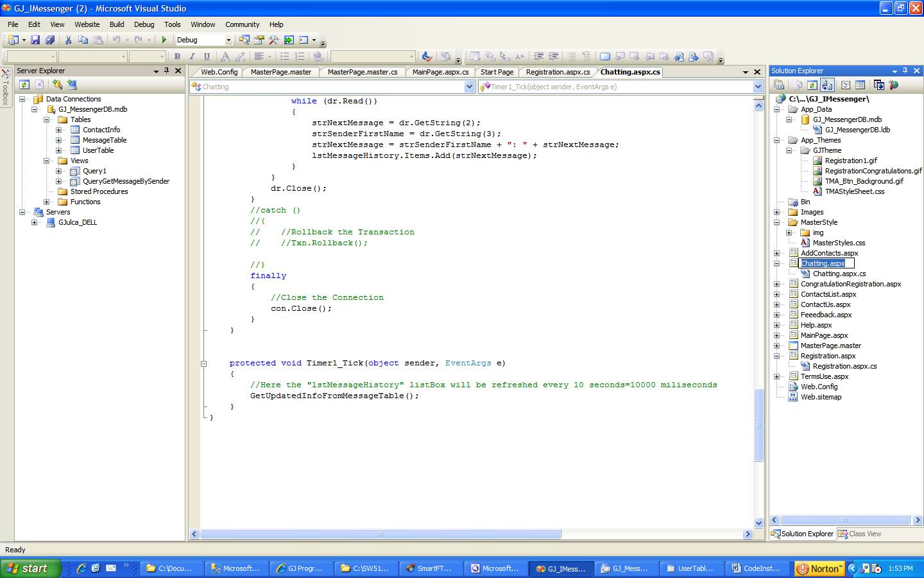Click the Cut scissors icon
The image size is (924, 578).
tap(68, 40)
